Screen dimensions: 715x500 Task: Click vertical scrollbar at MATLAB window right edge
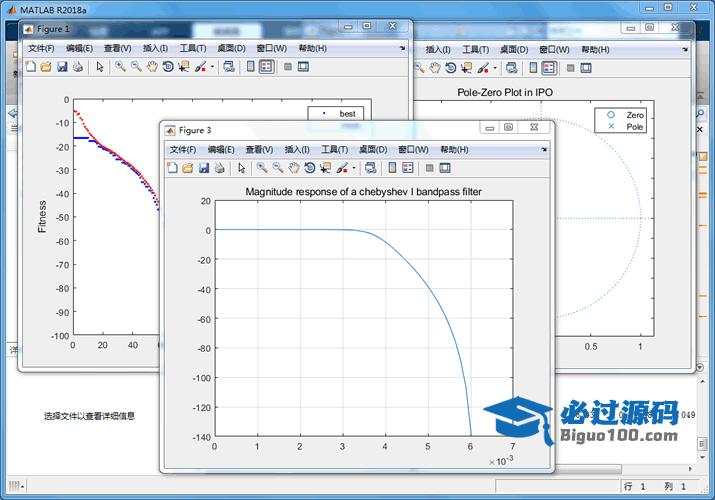(702, 443)
